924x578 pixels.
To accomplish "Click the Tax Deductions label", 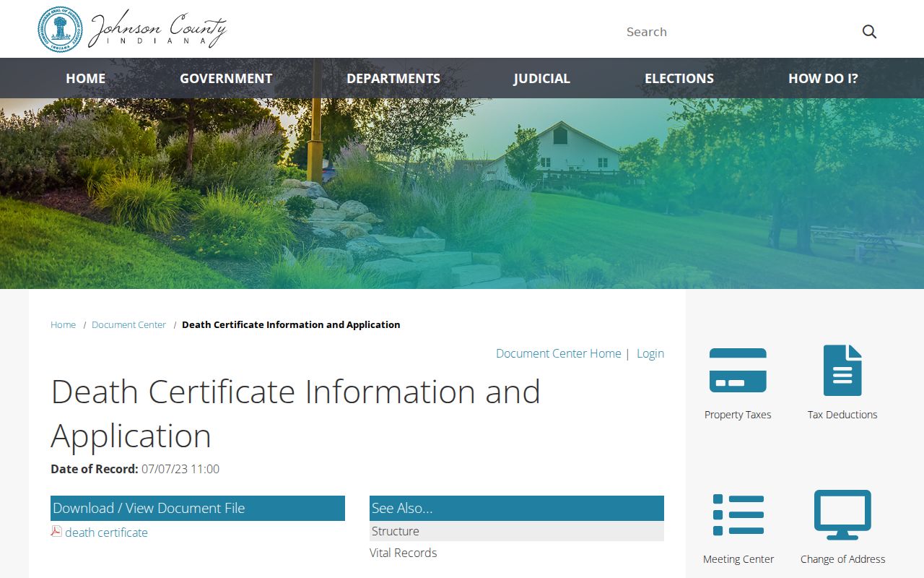I will (842, 415).
